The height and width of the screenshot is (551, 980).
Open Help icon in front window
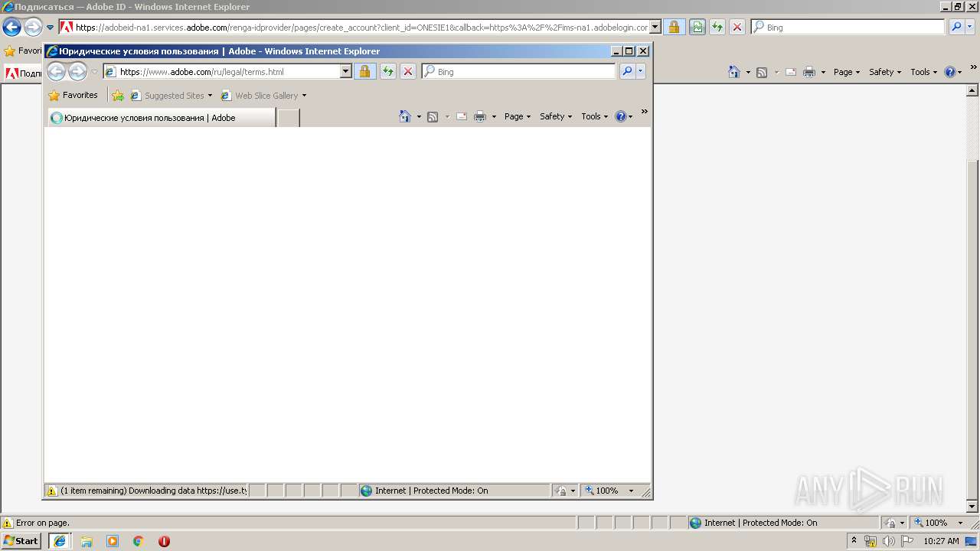pos(621,116)
